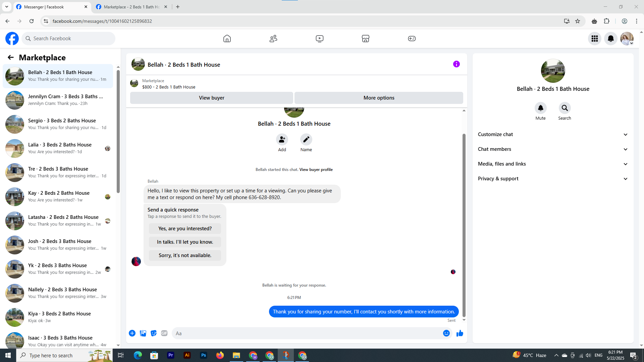This screenshot has width=644, height=362.
Task: Open more actions plus icon in composer
Action: pyautogui.click(x=132, y=333)
